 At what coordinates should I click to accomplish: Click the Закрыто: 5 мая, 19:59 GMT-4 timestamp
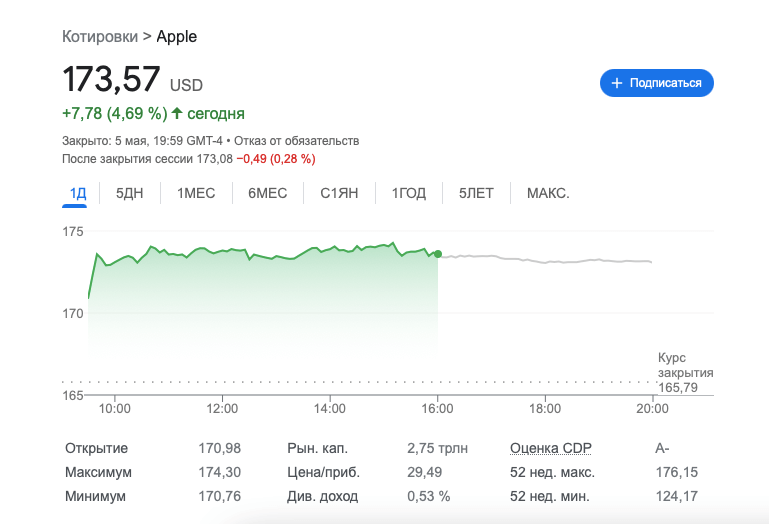tap(142, 141)
